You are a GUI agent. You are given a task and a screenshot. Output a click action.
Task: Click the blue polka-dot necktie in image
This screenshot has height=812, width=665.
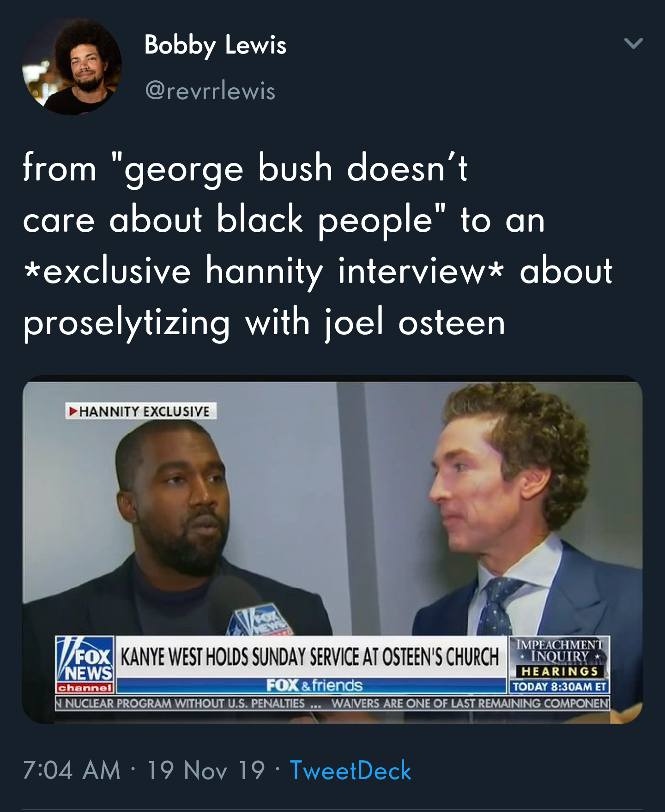tap(496, 606)
